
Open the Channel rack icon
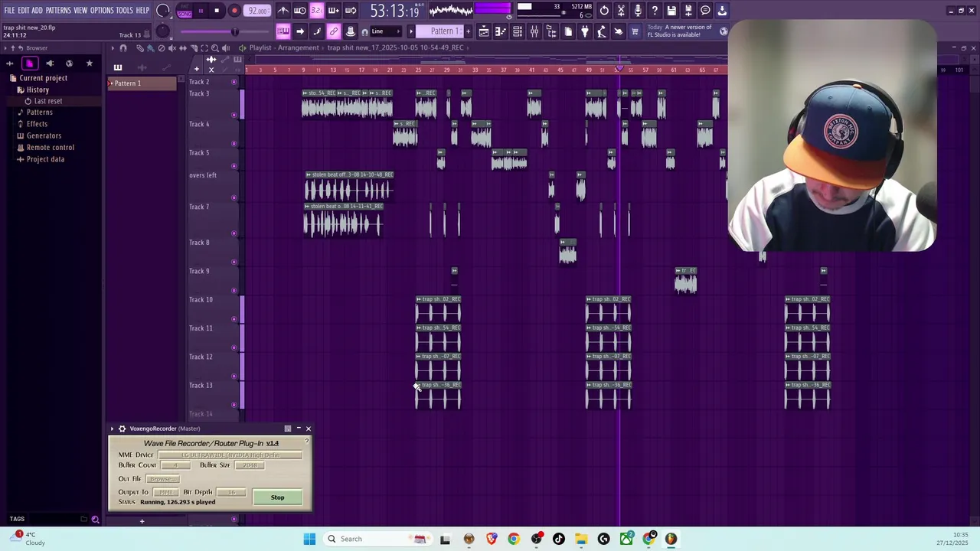coord(518,31)
